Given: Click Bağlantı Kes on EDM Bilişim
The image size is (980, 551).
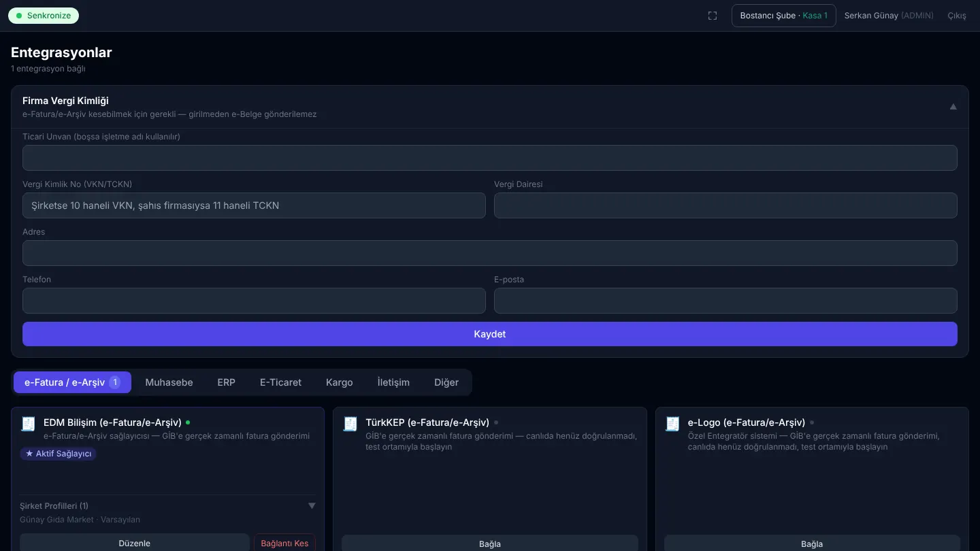Looking at the screenshot, I should 284,543.
